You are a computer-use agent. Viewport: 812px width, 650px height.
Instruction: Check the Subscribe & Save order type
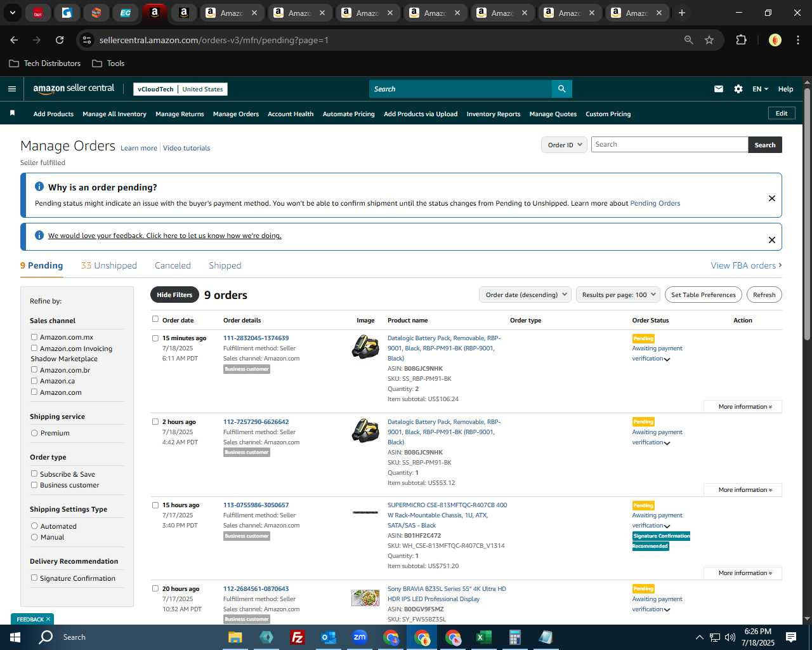pyautogui.click(x=34, y=474)
